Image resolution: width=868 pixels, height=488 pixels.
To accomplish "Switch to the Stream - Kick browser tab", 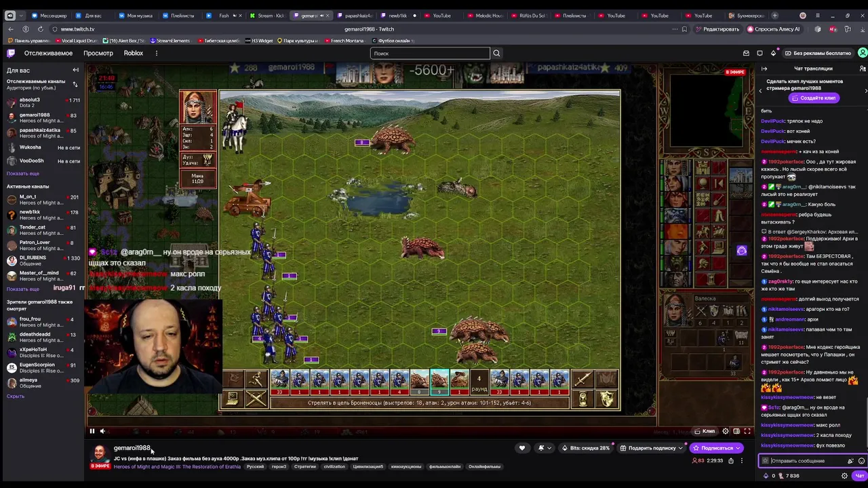I will coord(267,15).
